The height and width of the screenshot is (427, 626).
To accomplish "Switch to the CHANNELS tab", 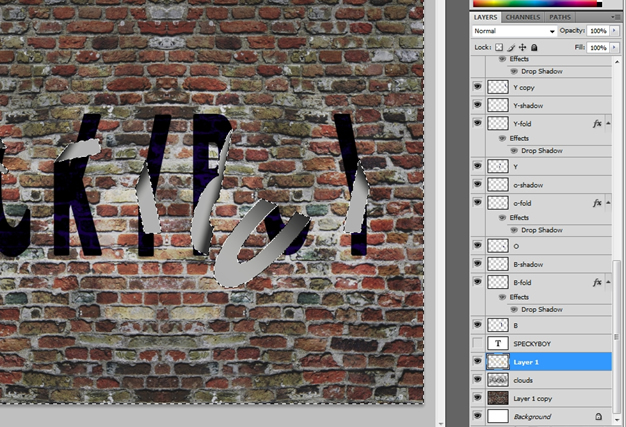I will pos(522,17).
